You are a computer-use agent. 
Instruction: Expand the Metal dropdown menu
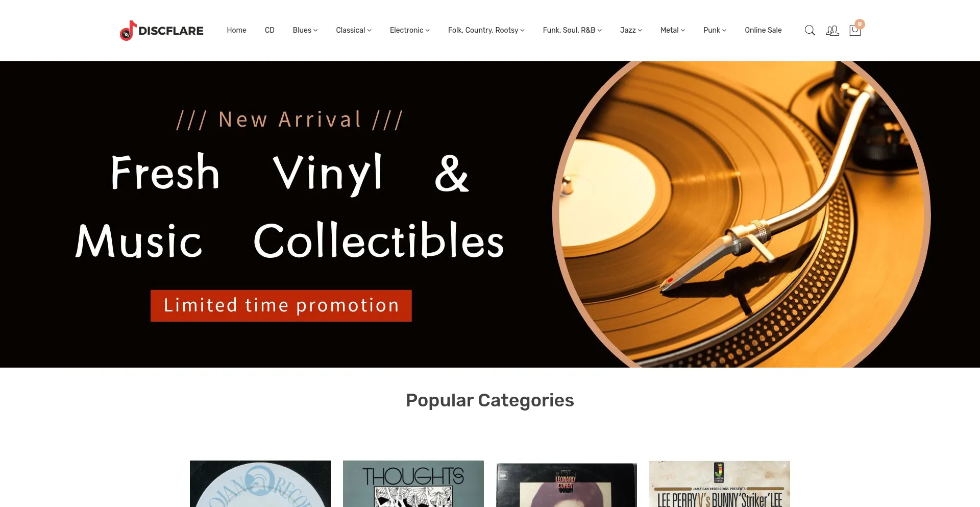pyautogui.click(x=673, y=30)
